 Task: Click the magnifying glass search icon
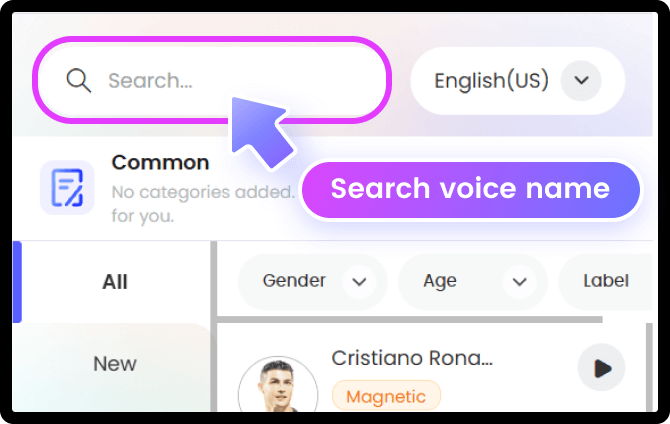coord(79,80)
